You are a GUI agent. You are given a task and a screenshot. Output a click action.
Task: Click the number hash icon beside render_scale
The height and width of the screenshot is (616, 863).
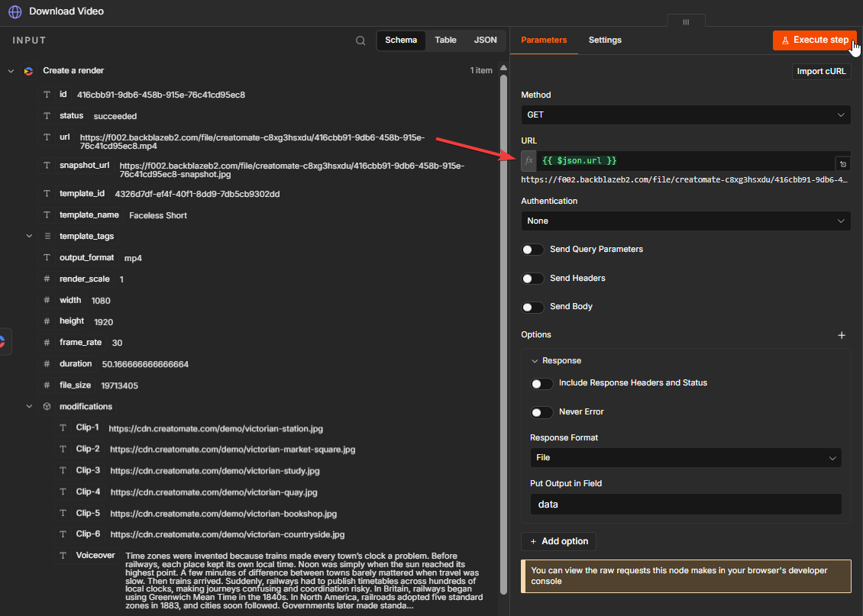47,279
